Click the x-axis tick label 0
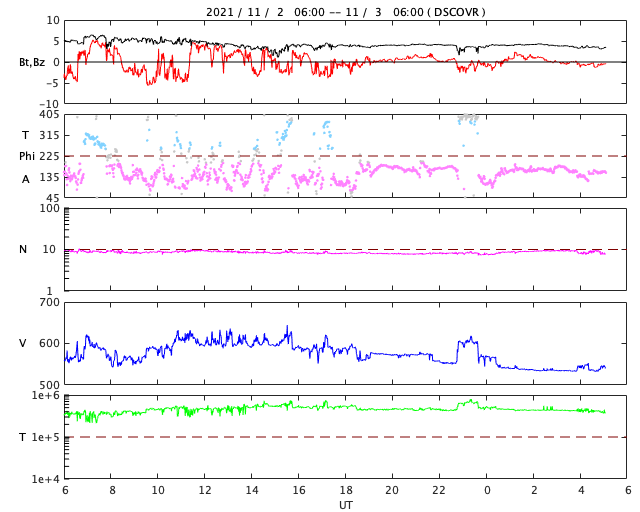640x512 pixels. pos(487,490)
